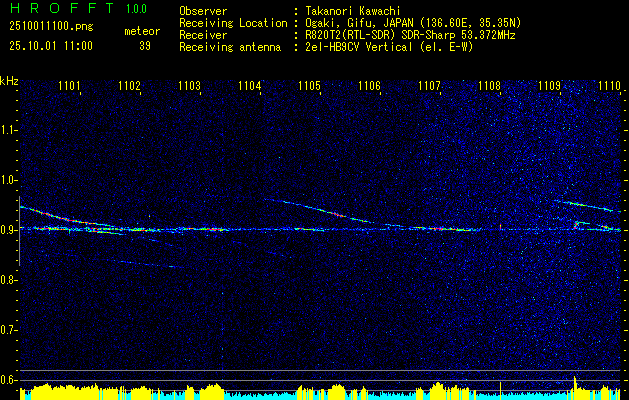Click the 1105 time marker
The width and height of the screenshot is (629, 400).
click(x=309, y=85)
